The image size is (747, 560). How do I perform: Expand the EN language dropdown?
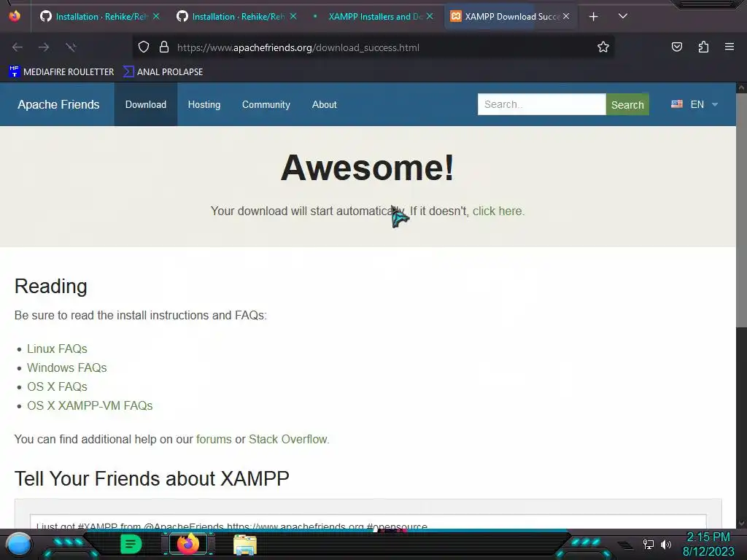pyautogui.click(x=703, y=104)
